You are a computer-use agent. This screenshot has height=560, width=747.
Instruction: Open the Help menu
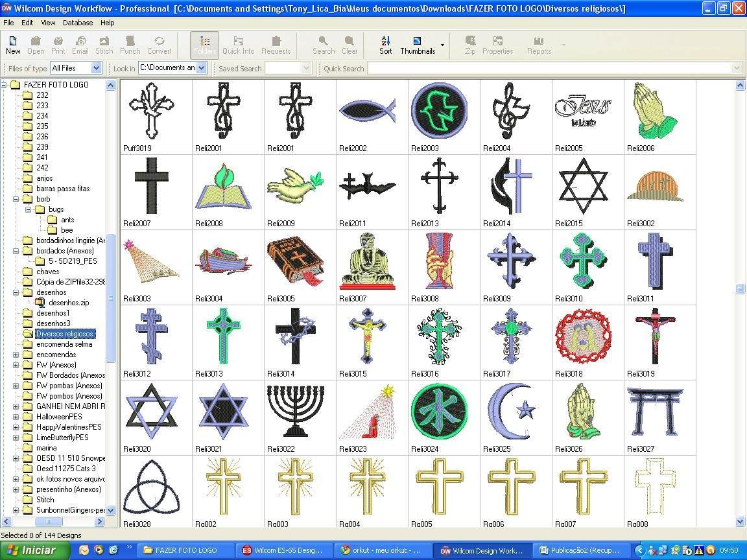tap(107, 23)
